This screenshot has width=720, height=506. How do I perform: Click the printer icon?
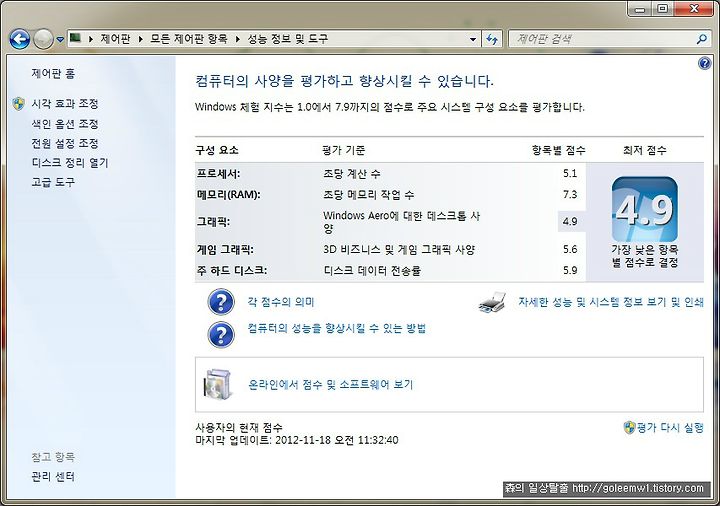[x=492, y=303]
